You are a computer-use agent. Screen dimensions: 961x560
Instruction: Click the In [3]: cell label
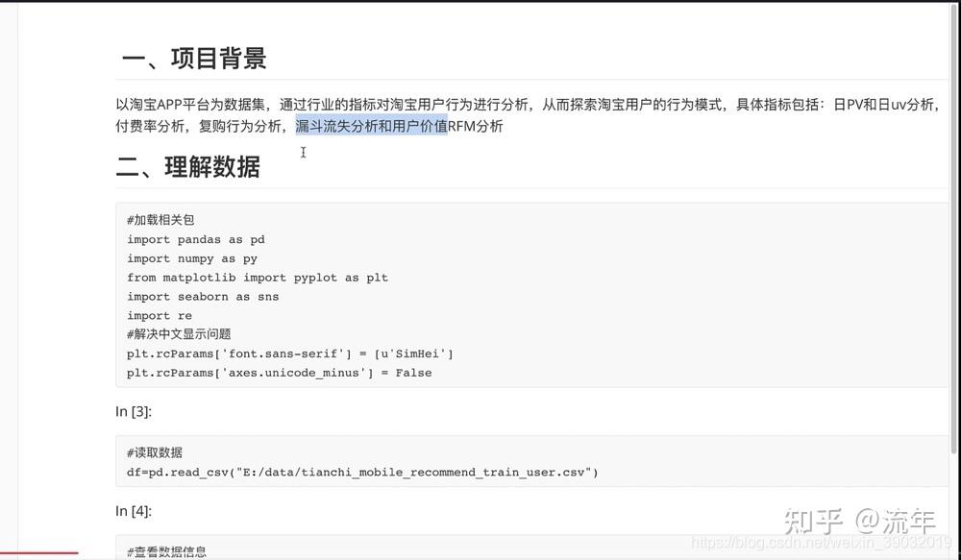[x=134, y=411]
